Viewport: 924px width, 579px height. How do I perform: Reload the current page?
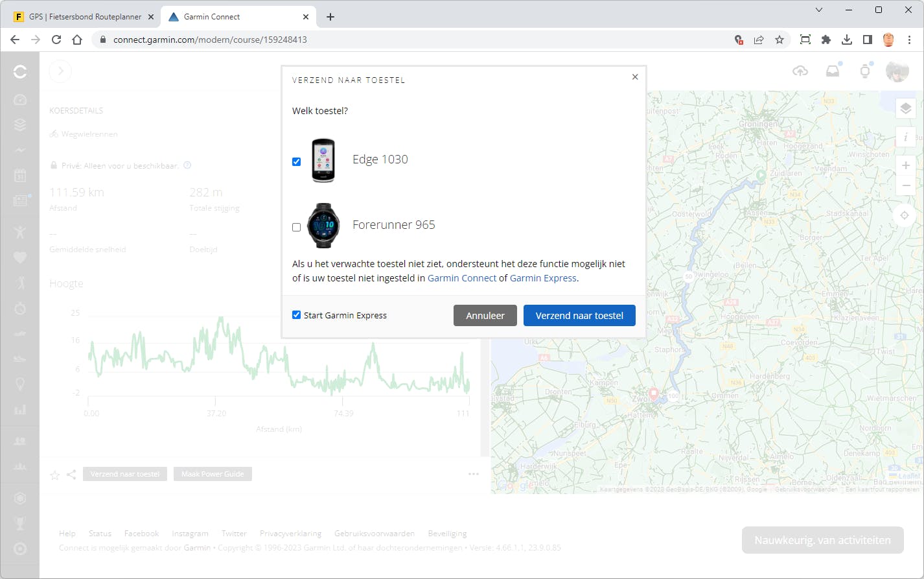point(56,40)
